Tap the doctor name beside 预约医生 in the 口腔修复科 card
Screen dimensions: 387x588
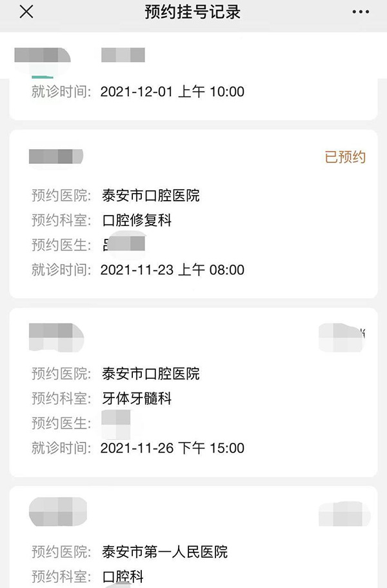(x=124, y=245)
